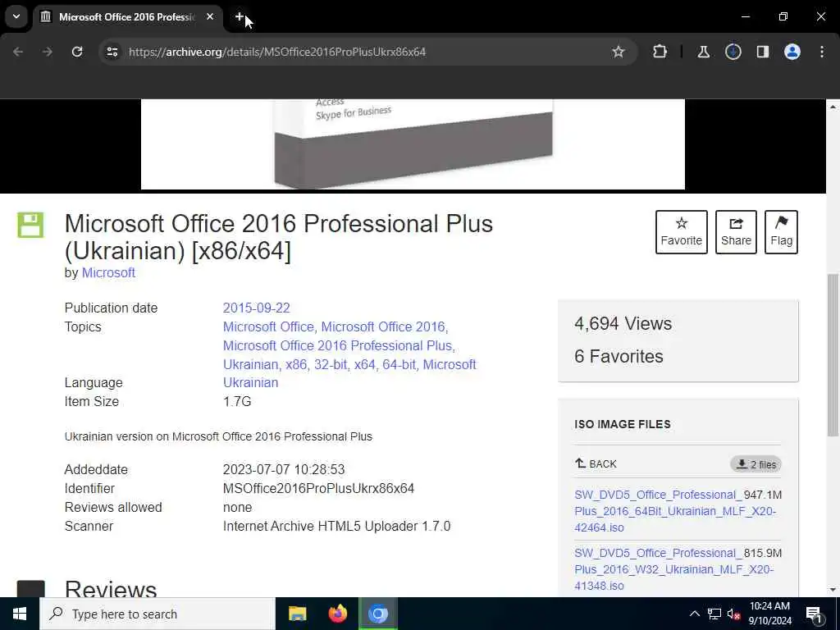Select the 4,694 Views text

tap(623, 323)
